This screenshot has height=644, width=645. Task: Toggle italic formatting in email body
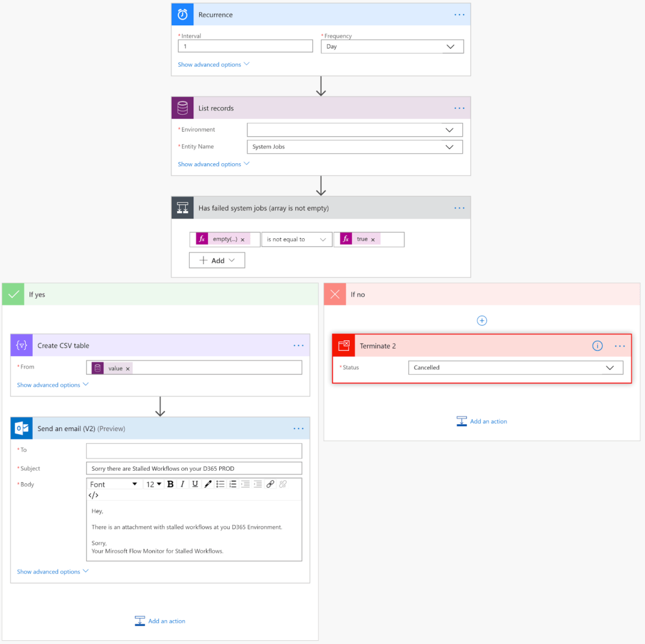tap(183, 484)
